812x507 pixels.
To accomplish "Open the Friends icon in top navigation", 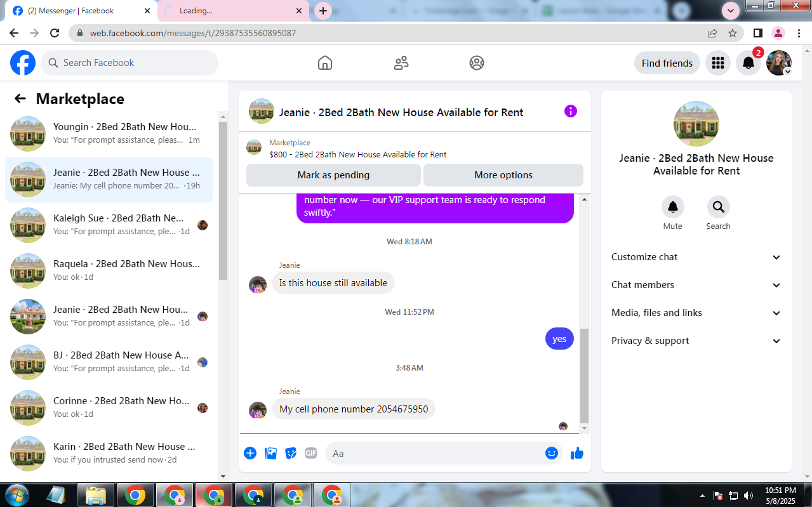I will 401,63.
